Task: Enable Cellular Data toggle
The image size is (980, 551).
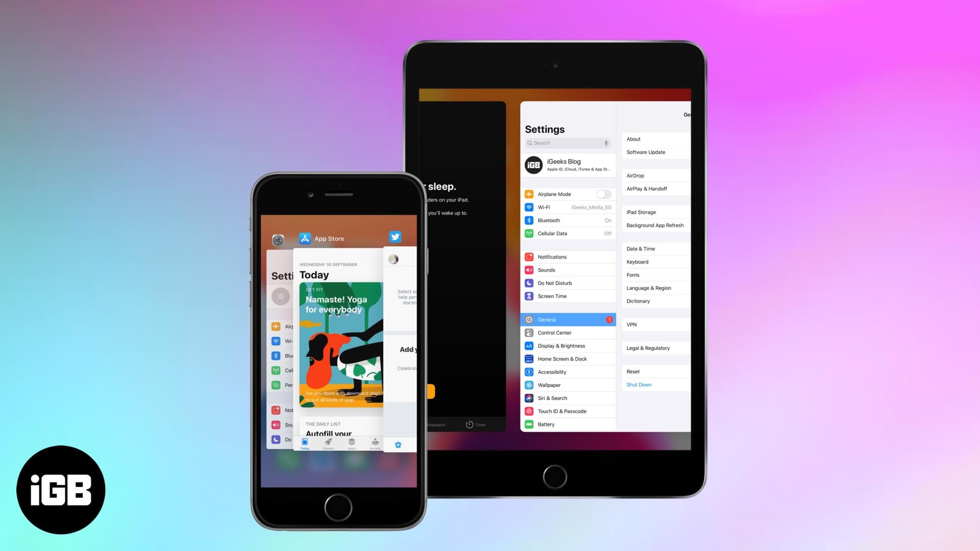Action: click(x=607, y=234)
